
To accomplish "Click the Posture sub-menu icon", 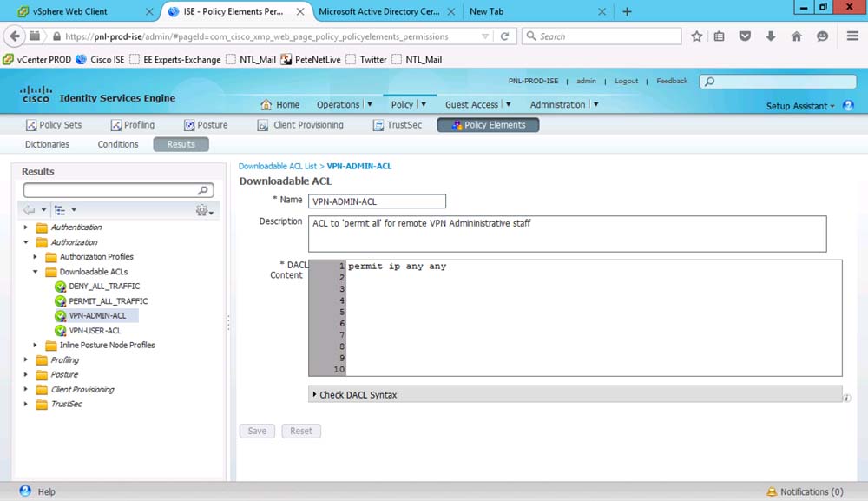I will [189, 126].
